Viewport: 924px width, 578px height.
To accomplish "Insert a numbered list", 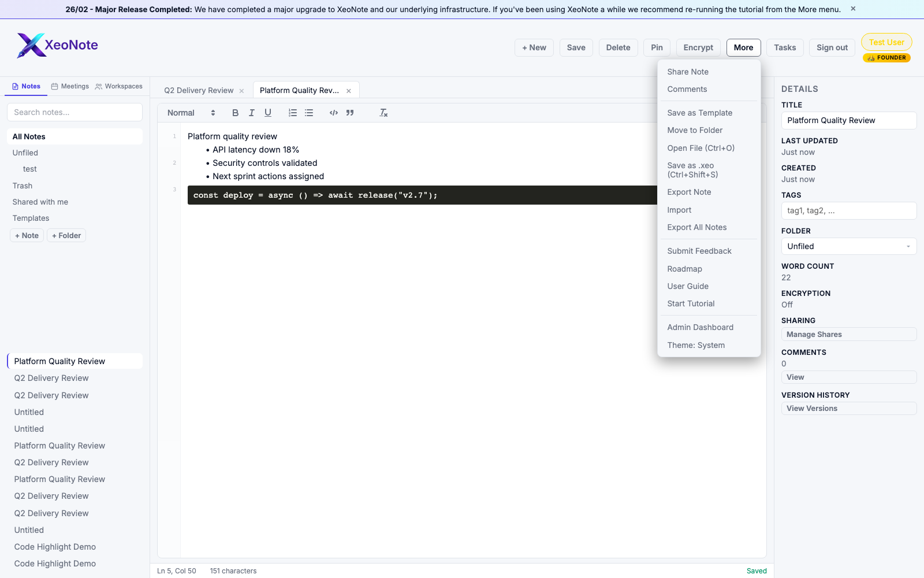I will (x=293, y=113).
